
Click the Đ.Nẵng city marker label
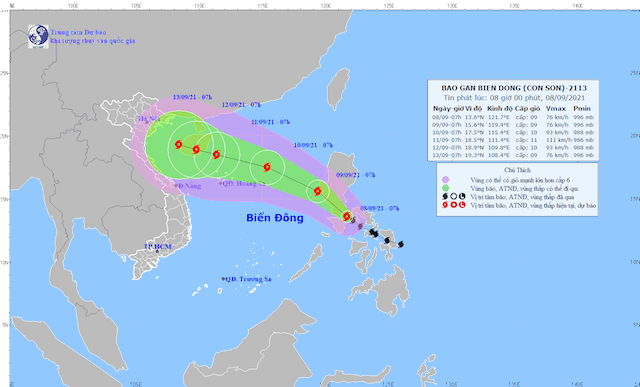coord(189,186)
